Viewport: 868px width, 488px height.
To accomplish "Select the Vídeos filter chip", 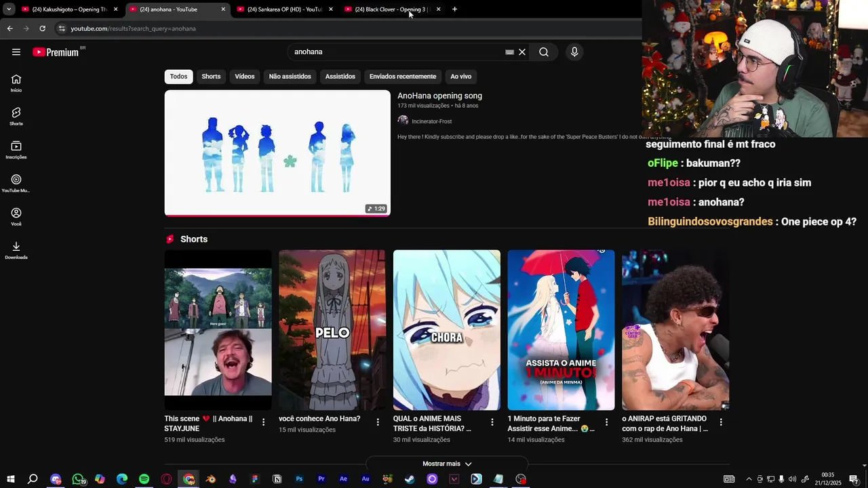I will coord(245,77).
